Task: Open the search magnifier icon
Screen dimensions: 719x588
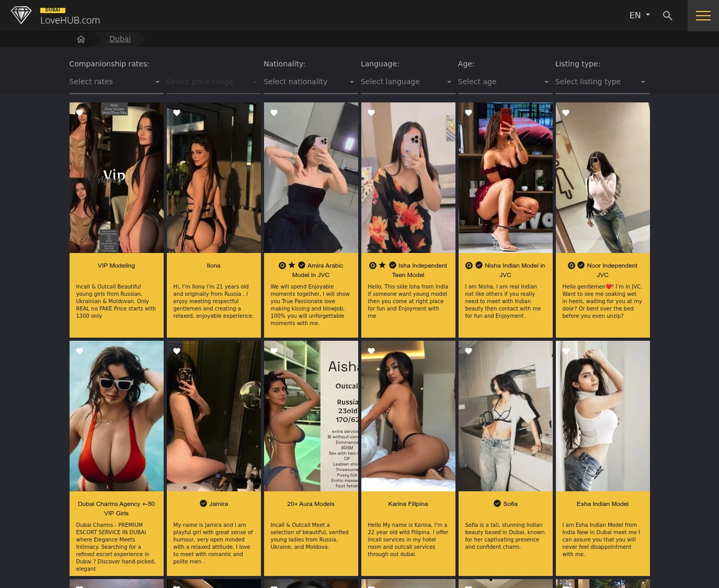Action: 667,16
